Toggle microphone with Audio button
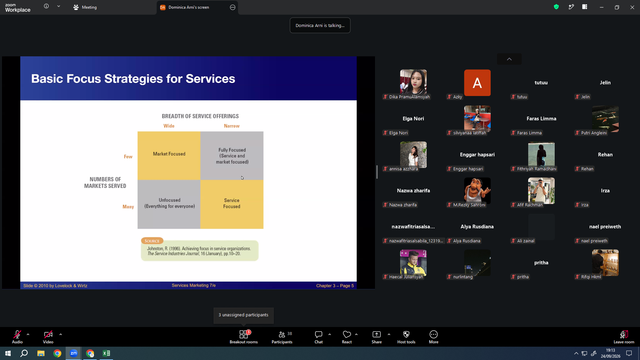Image resolution: width=640 pixels, height=360 pixels. 17,337
